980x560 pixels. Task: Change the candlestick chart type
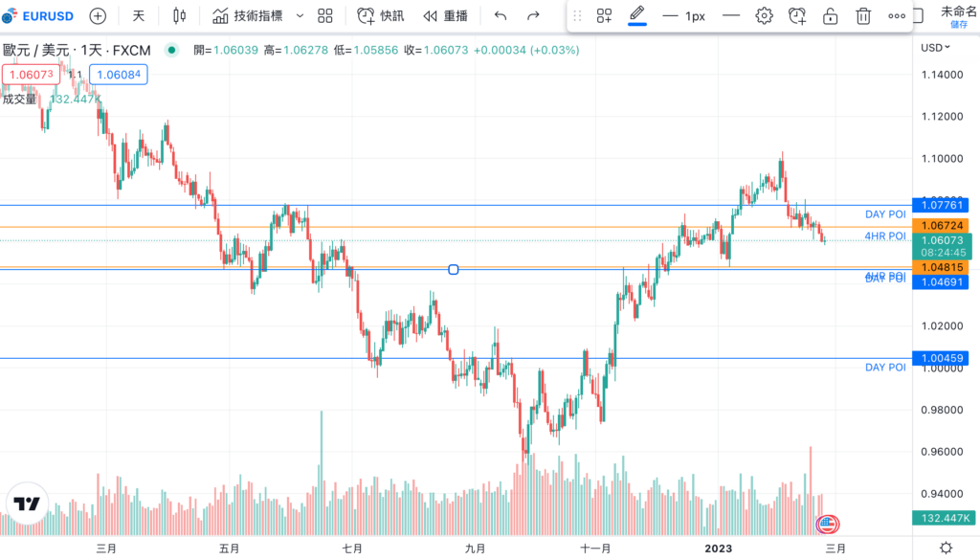point(179,16)
